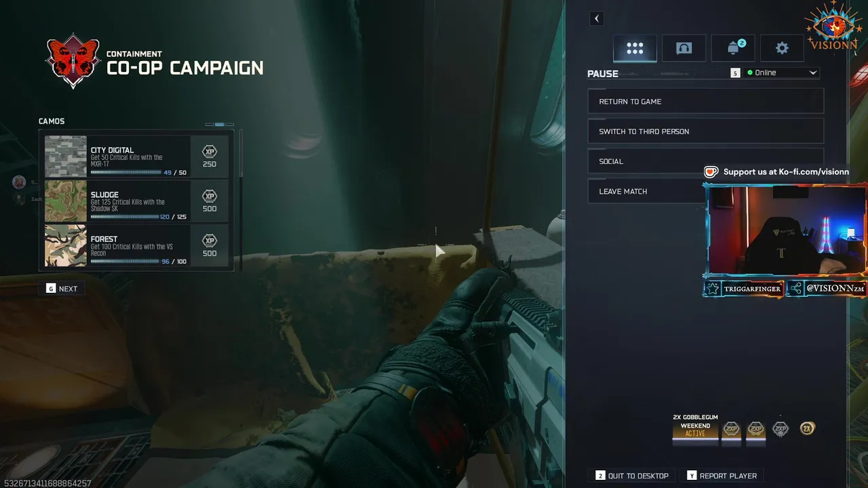Click the first squad member avatar

point(19,182)
